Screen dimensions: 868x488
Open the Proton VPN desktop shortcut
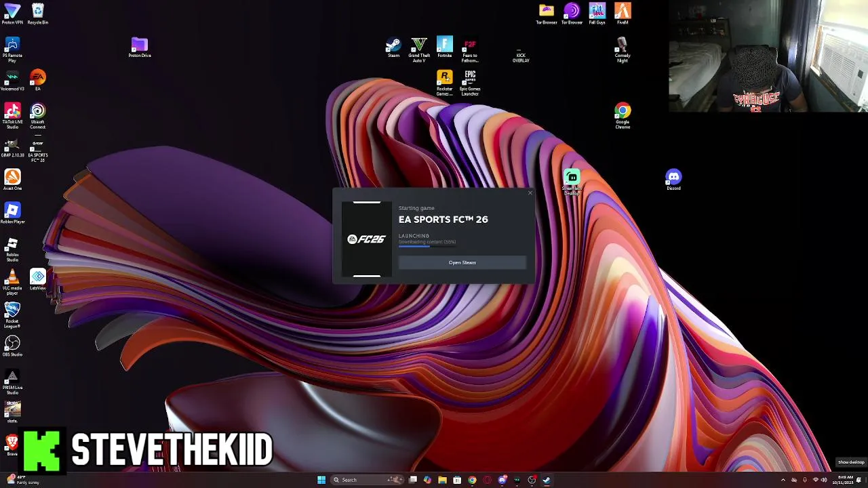click(x=12, y=14)
